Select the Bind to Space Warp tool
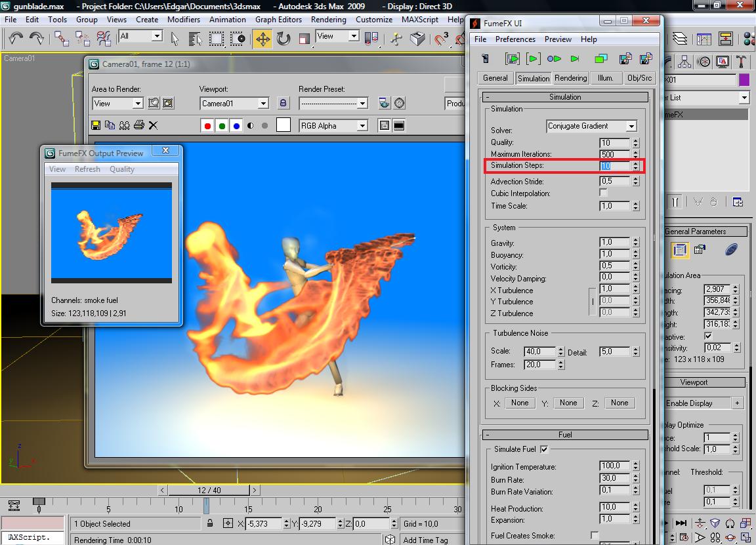756x545 pixels. (x=104, y=38)
